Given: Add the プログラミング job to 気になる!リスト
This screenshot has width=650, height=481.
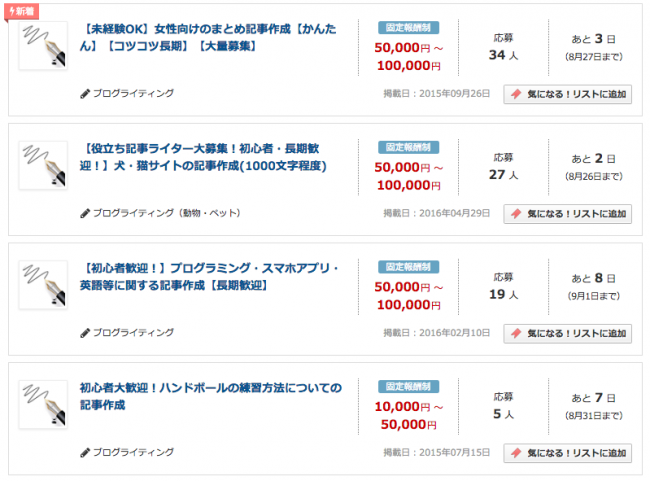Looking at the screenshot, I should click(x=567, y=333).
